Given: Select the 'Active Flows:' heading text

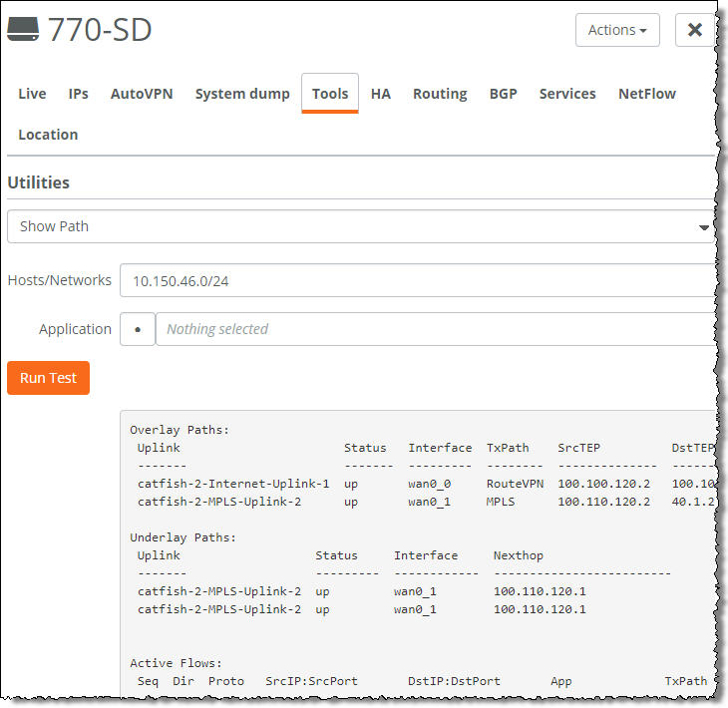Looking at the screenshot, I should click(x=176, y=663).
